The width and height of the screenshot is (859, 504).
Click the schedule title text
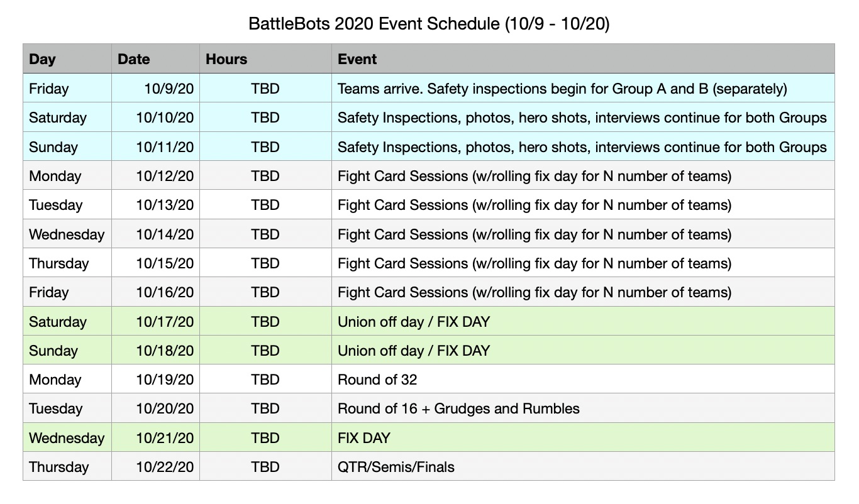429,25
